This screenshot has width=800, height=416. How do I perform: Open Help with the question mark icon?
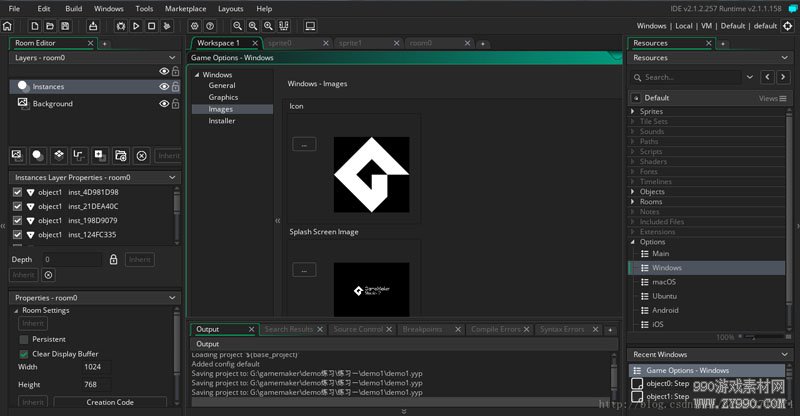click(x=210, y=26)
